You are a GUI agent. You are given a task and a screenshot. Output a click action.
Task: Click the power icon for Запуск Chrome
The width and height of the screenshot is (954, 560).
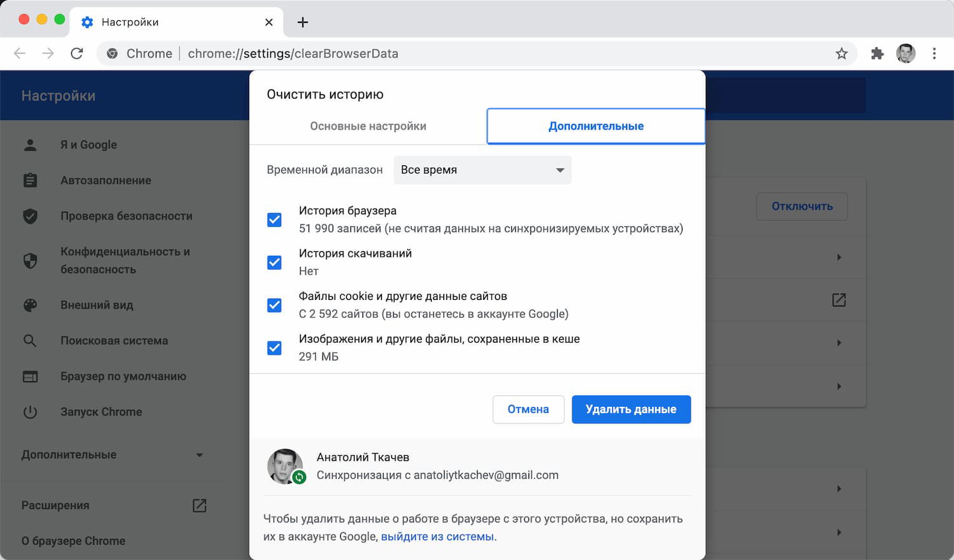click(x=30, y=412)
